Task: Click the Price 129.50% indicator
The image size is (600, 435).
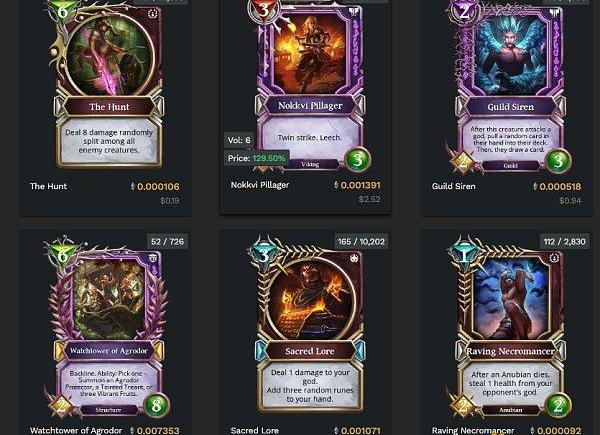Action: click(x=256, y=158)
